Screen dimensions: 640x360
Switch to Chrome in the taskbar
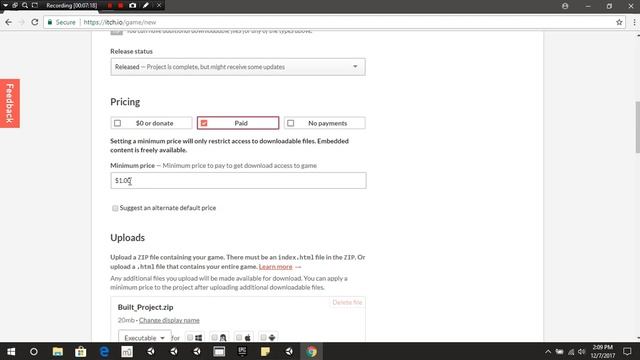[x=311, y=351]
